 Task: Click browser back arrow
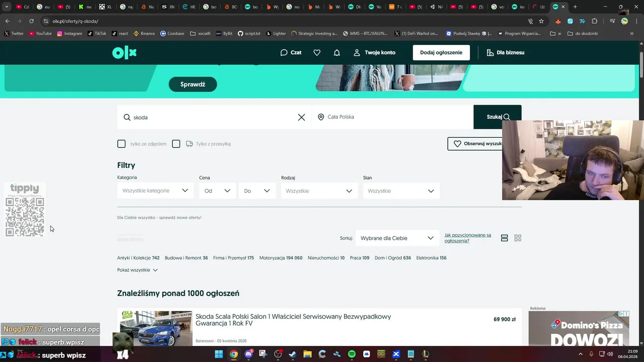[x=7, y=21]
